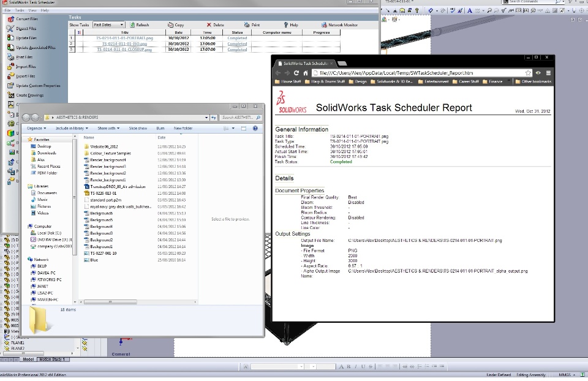Click Completed status for CLOSEUP task
The image size is (588, 381).
(x=237, y=50)
